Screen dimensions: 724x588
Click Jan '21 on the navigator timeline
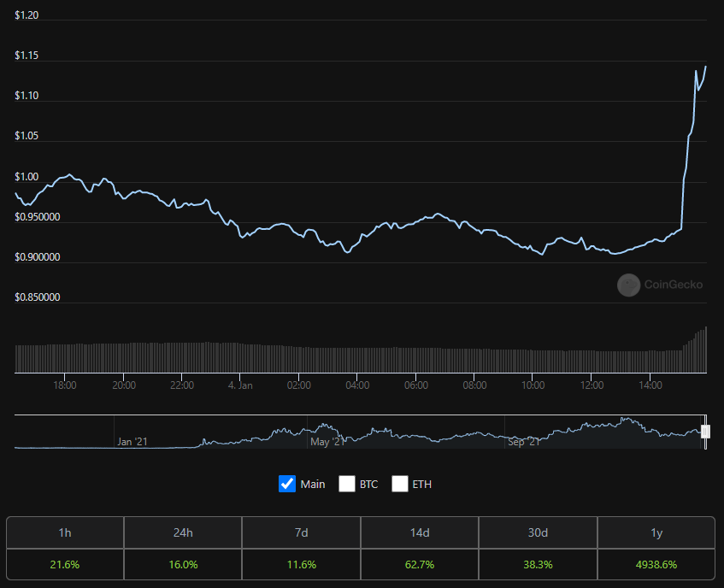tap(132, 442)
